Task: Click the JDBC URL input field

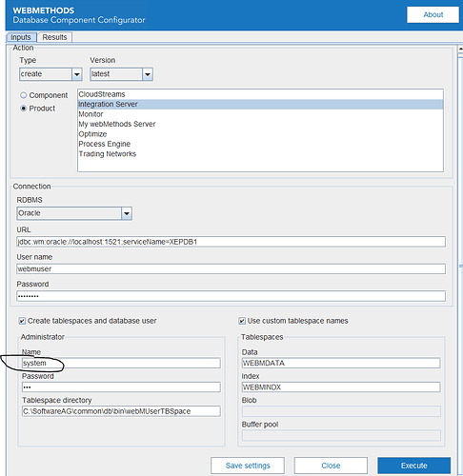Action: (x=231, y=242)
